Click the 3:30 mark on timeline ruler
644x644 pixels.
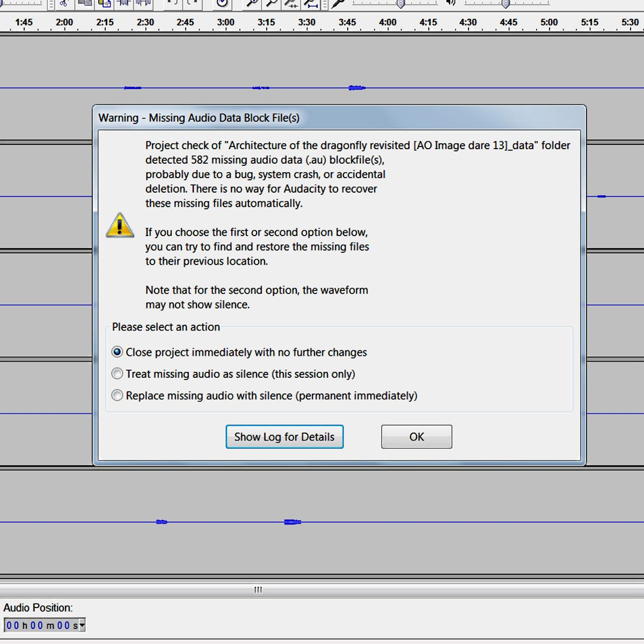307,22
